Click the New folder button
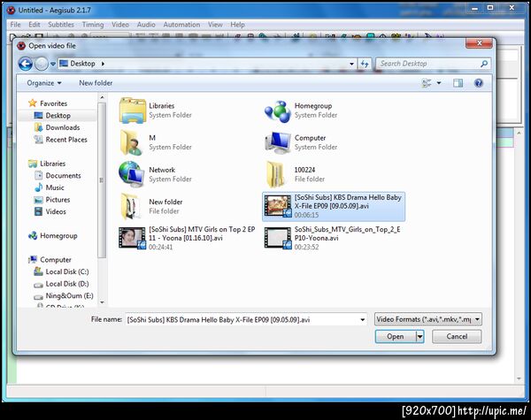Screen dimensions: 531x420 tap(96, 83)
